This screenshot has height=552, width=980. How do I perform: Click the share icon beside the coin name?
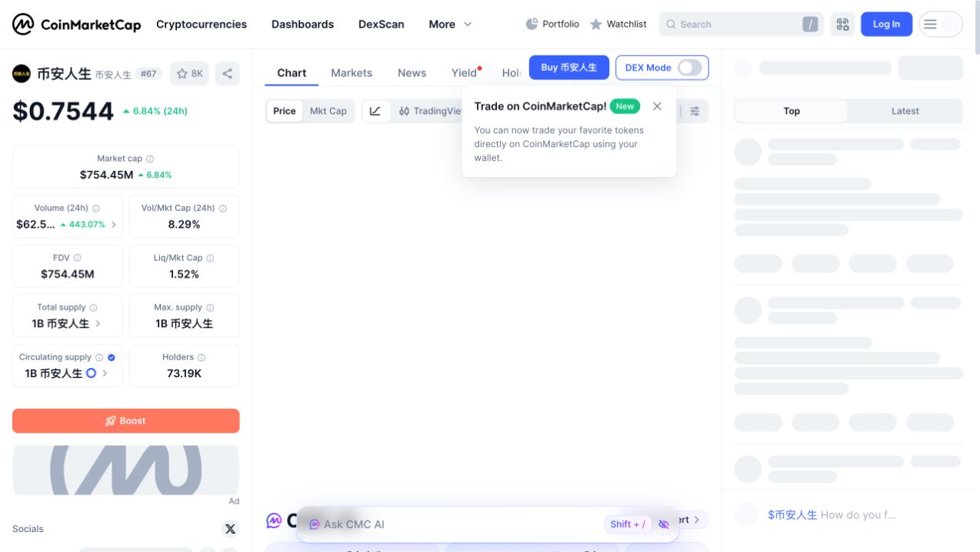click(x=227, y=74)
